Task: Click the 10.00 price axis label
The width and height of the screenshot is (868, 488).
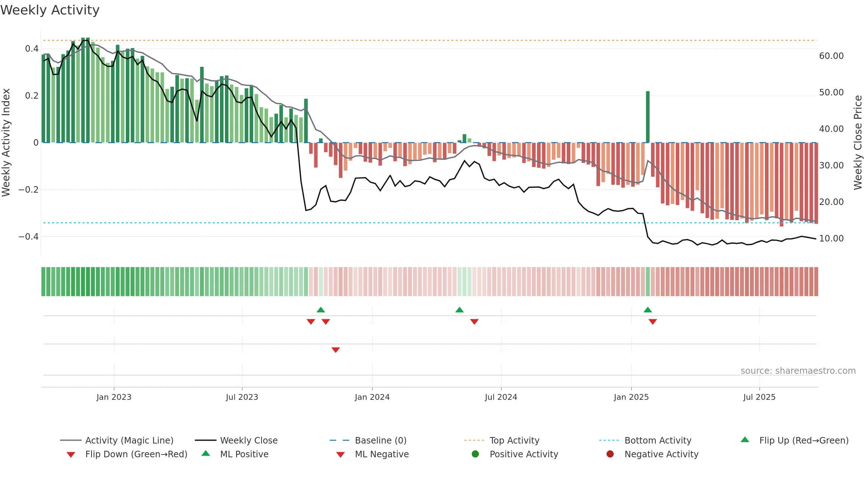Action: coord(831,239)
